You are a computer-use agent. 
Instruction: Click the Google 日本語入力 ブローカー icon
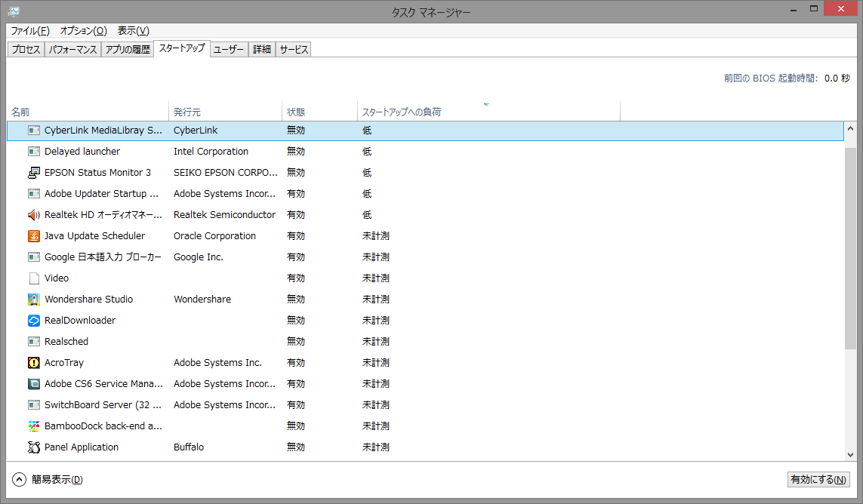pos(33,257)
